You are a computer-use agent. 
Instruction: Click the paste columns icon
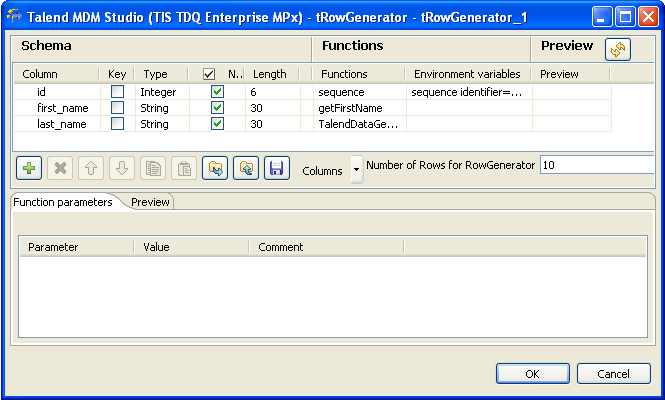coord(184,168)
